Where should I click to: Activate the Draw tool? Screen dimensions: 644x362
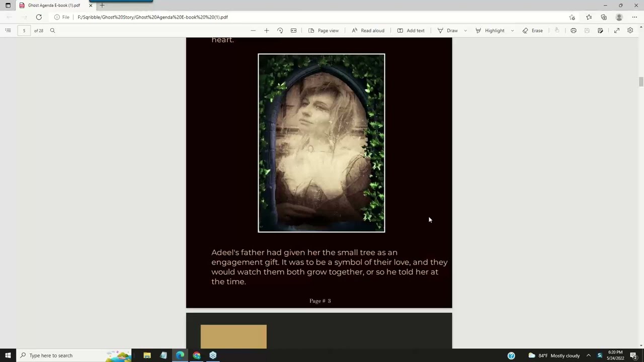point(447,31)
